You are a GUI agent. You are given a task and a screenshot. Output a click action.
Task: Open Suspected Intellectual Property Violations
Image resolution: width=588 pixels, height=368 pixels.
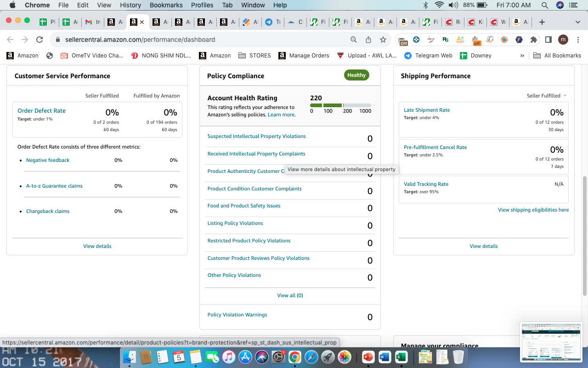click(x=256, y=136)
